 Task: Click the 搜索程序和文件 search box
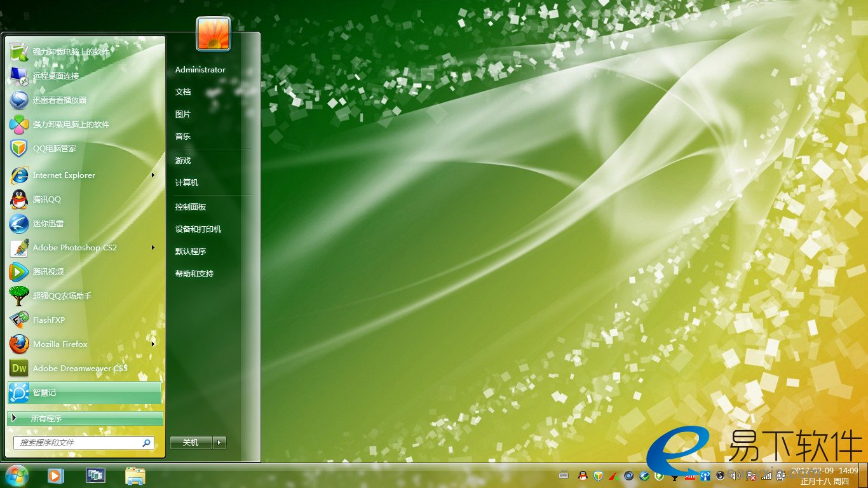click(78, 443)
